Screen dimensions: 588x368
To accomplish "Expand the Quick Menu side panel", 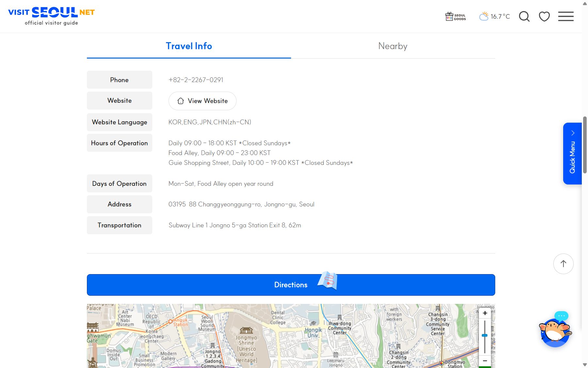I will 572,153.
